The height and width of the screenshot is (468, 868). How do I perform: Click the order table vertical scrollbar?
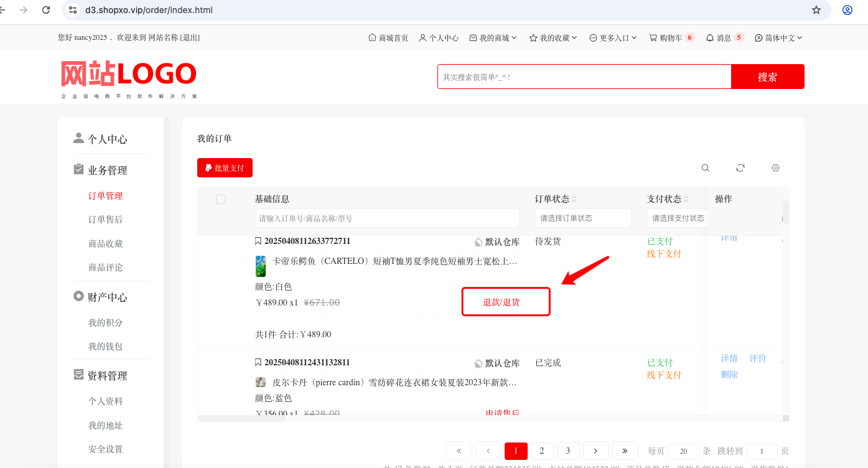coord(786,212)
